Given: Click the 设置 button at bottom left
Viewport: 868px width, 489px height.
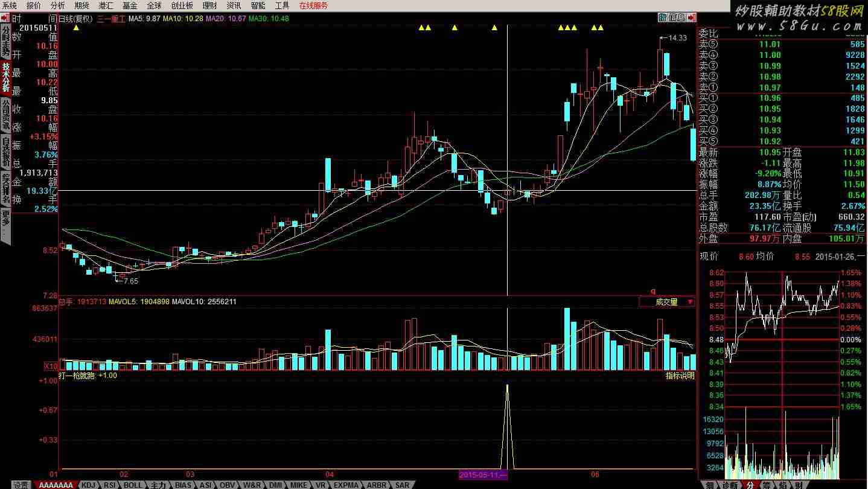Looking at the screenshot, I should pyautogui.click(x=21, y=485).
